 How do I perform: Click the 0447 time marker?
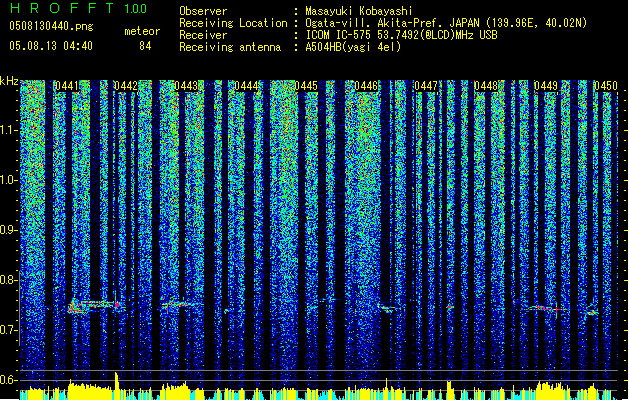(x=426, y=86)
